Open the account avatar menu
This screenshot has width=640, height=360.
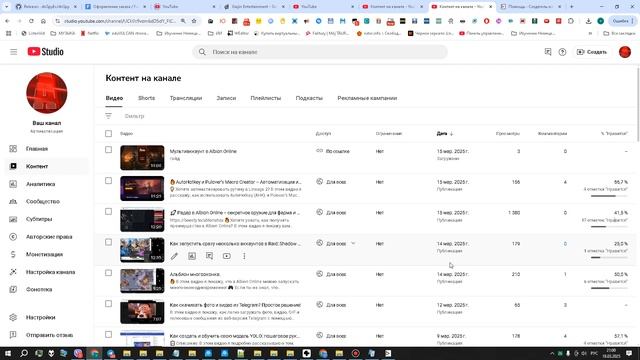tap(624, 52)
